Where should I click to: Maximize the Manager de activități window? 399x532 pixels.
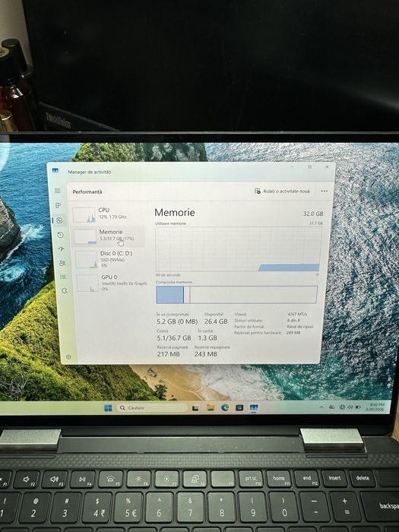coord(310,167)
